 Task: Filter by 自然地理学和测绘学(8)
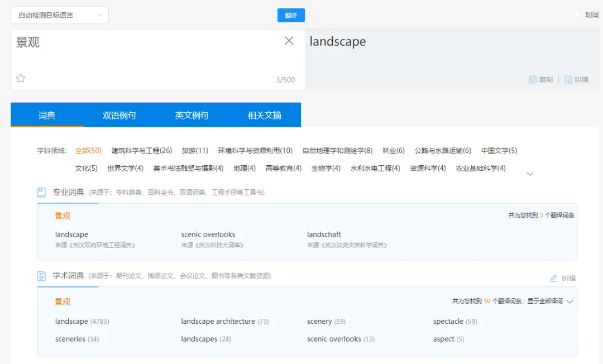click(x=337, y=151)
